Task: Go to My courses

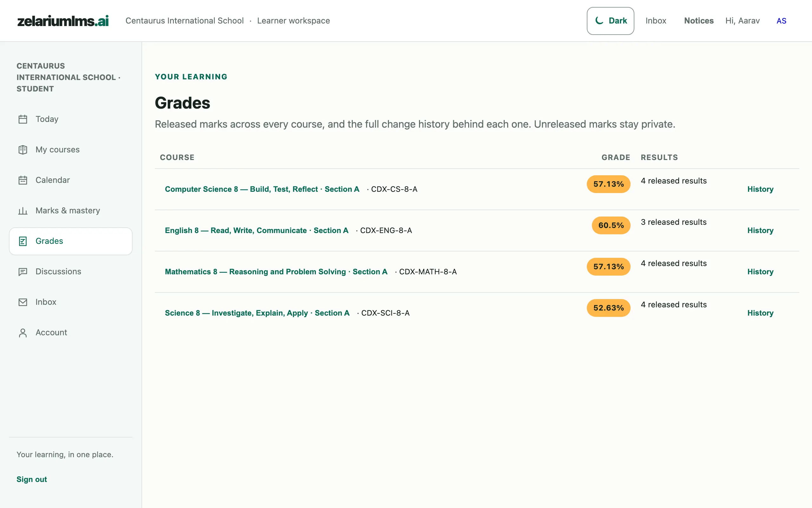Action: [71, 150]
